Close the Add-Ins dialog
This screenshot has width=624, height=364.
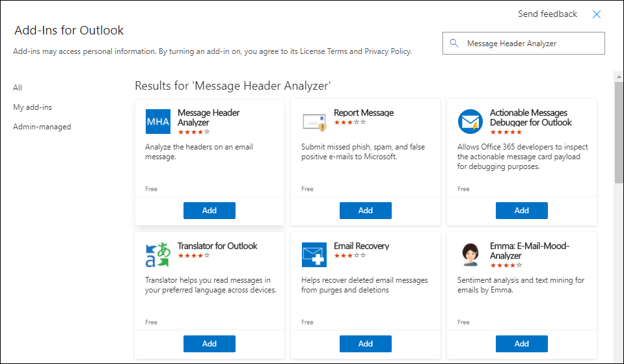(x=597, y=14)
